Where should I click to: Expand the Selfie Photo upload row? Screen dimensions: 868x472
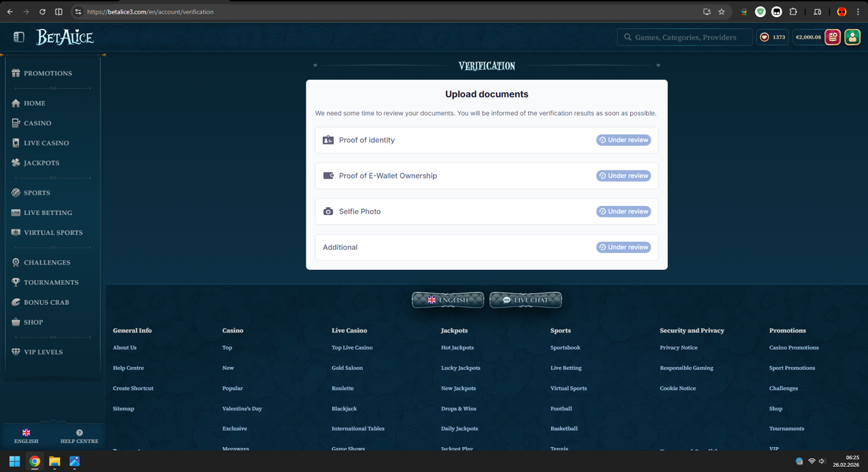[486, 212]
